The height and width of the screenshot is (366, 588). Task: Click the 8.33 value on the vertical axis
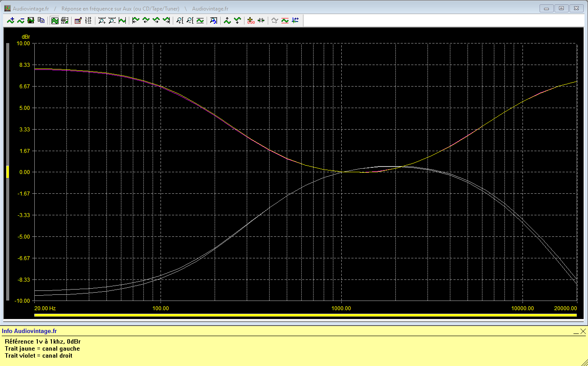pos(24,65)
